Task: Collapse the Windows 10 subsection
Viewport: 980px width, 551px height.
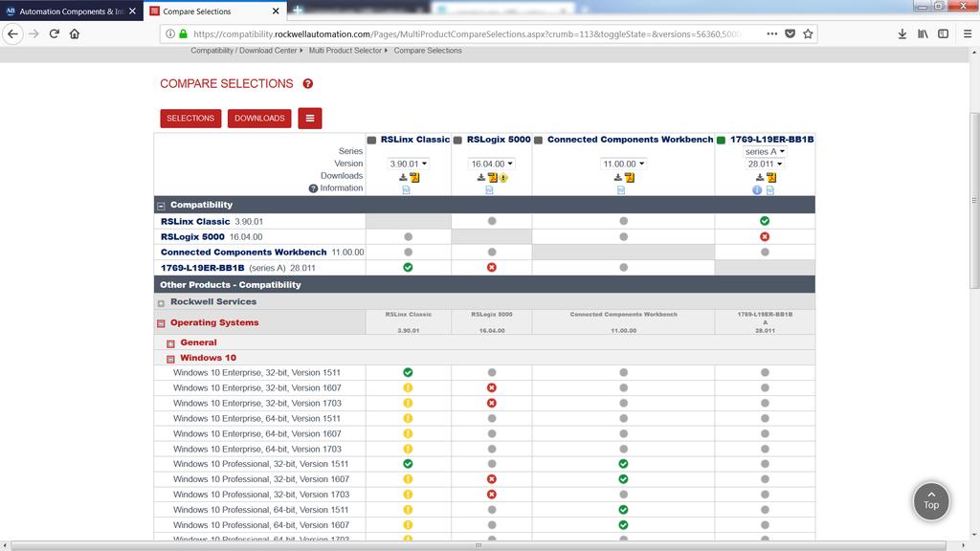Action: (170, 359)
